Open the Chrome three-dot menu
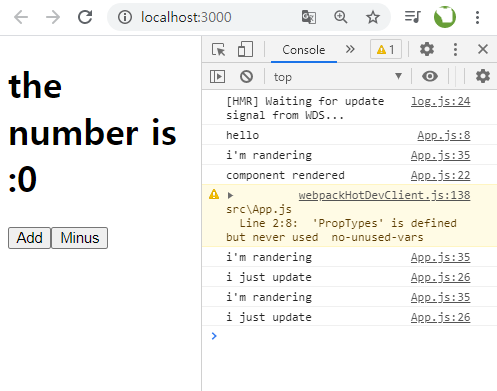Screen dimensions: 497x391 [477, 17]
